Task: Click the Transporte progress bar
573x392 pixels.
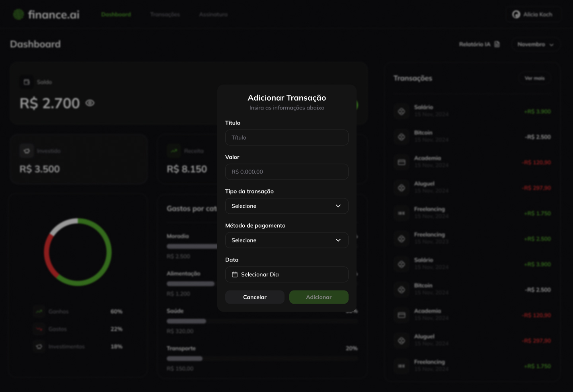Action: [263, 358]
